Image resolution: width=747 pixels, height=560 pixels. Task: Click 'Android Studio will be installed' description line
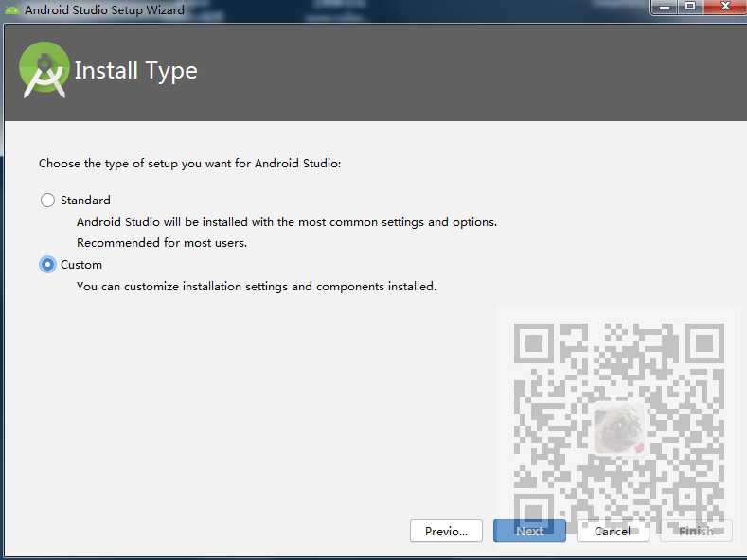coord(287,222)
